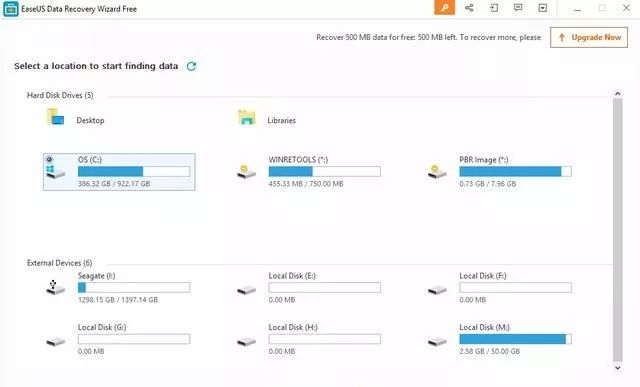Select the Libraries folder icon
The image size is (640, 387).
[x=247, y=118]
